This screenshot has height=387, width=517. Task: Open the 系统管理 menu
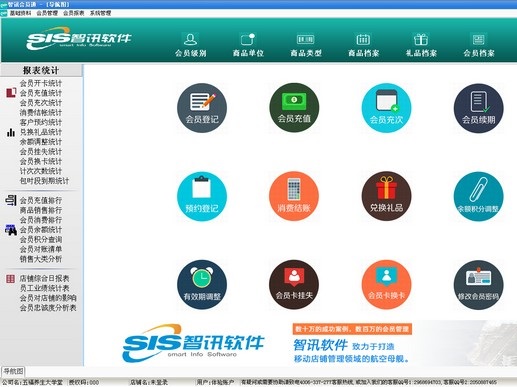point(100,13)
